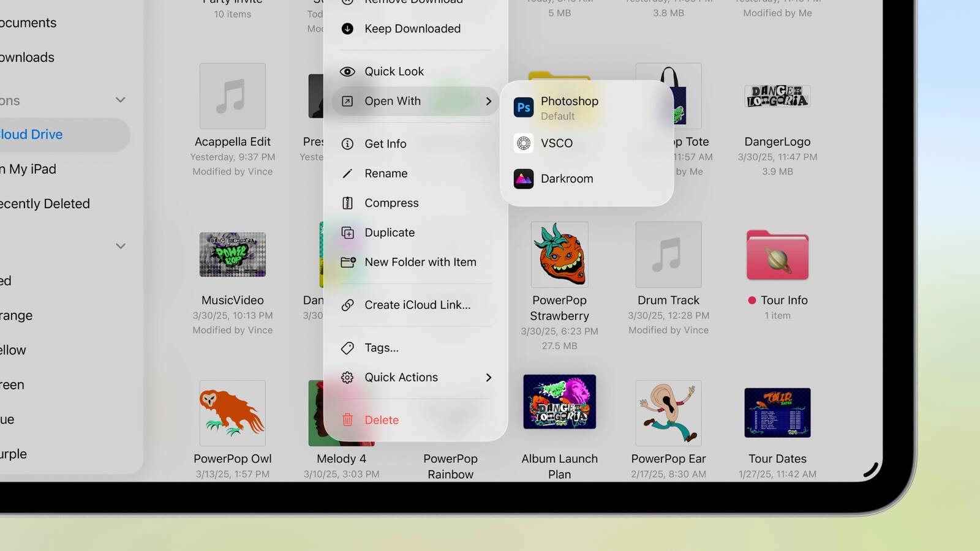
Task: Expand the Open With submenu chevron
Action: [x=488, y=101]
